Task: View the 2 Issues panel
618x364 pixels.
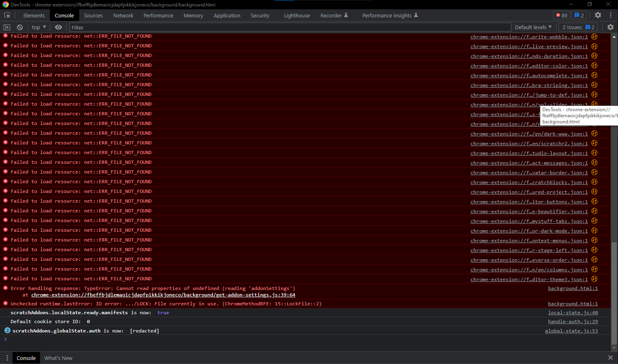Action: tap(578, 27)
